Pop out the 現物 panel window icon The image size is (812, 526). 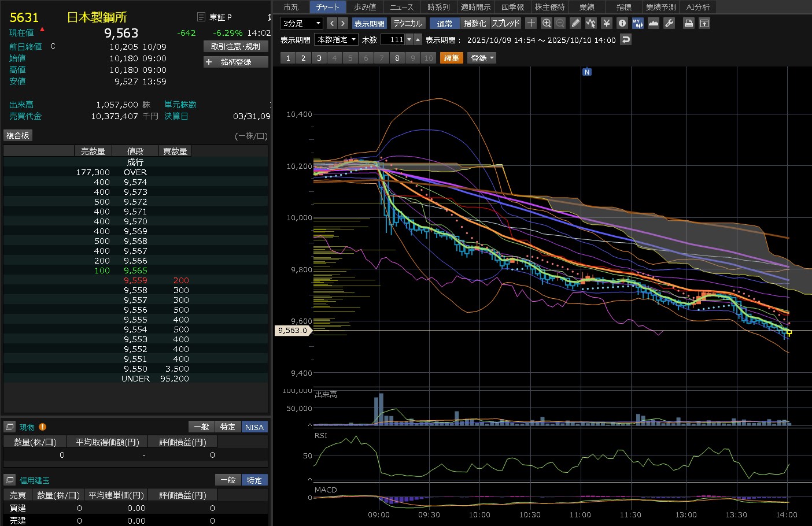(x=9, y=427)
